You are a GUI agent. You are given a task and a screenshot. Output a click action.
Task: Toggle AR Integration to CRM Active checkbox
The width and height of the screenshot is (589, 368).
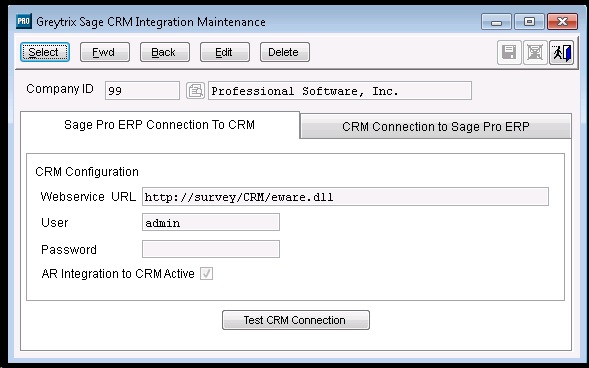[x=207, y=274]
